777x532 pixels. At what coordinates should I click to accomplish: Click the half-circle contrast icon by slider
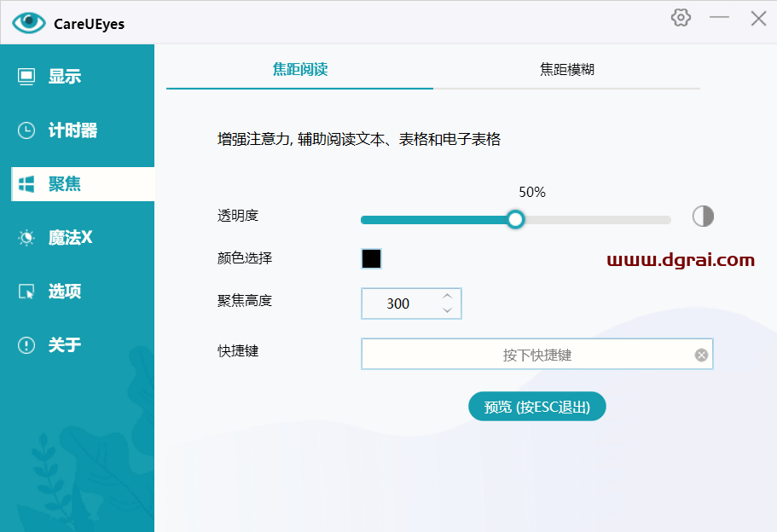(x=703, y=217)
